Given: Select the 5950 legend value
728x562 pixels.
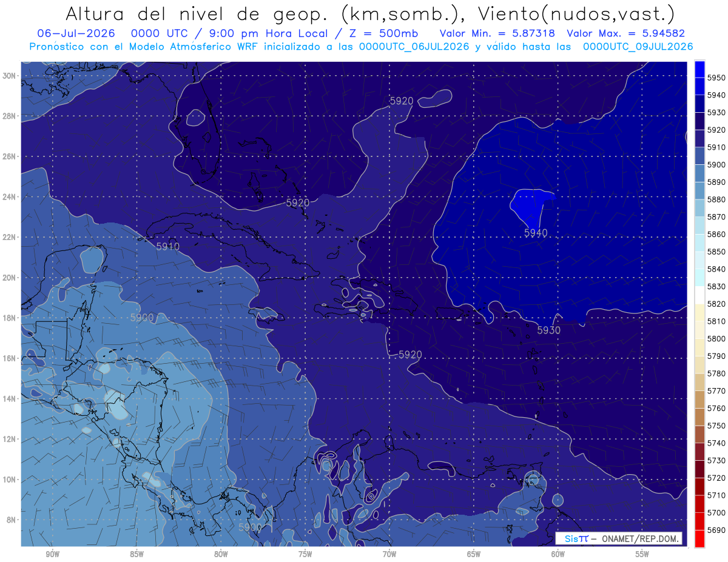Looking at the screenshot, I should click(716, 78).
